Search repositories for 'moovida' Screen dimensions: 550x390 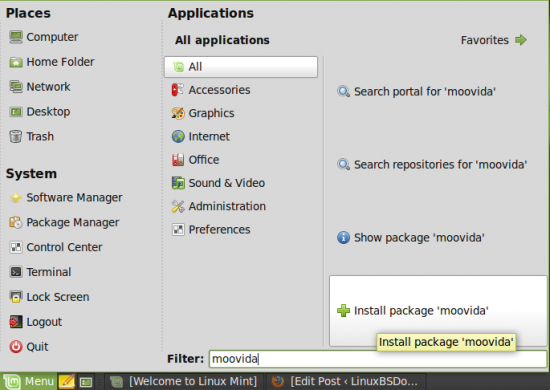coord(432,164)
